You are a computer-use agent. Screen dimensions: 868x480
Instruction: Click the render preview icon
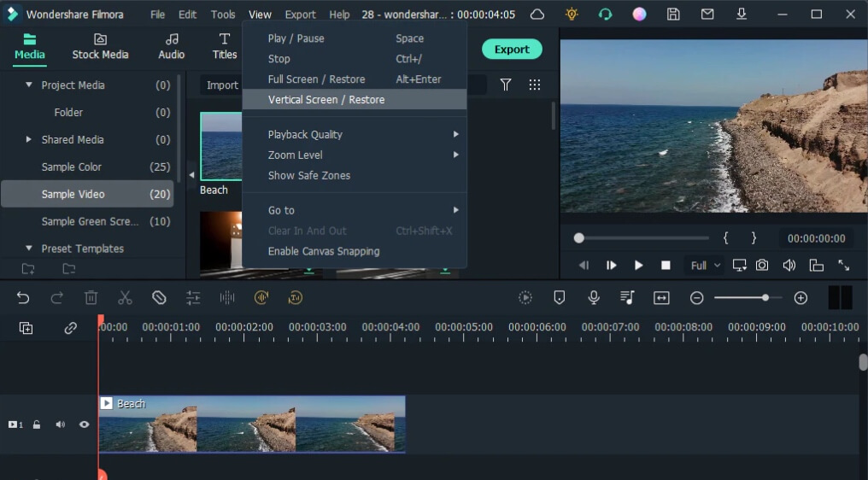[525, 298]
